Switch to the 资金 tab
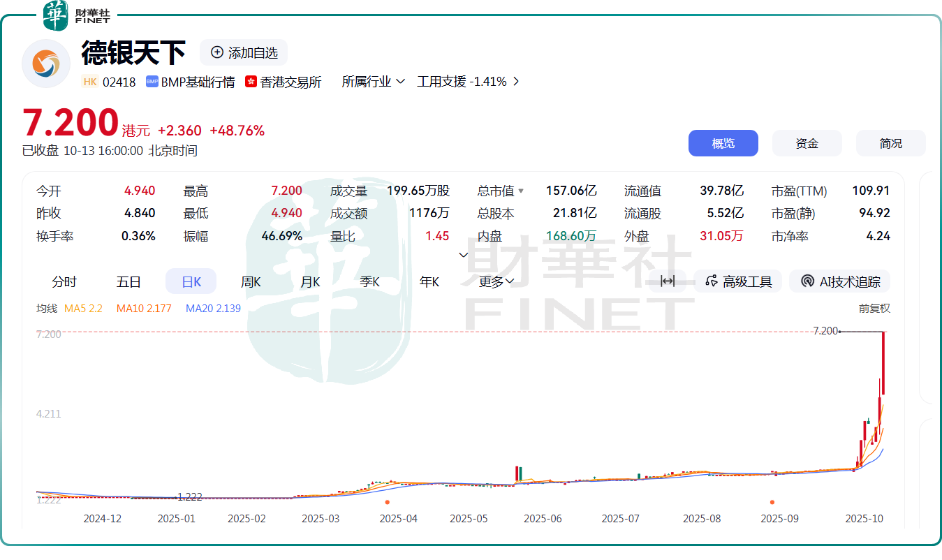The image size is (942, 560). tap(807, 143)
